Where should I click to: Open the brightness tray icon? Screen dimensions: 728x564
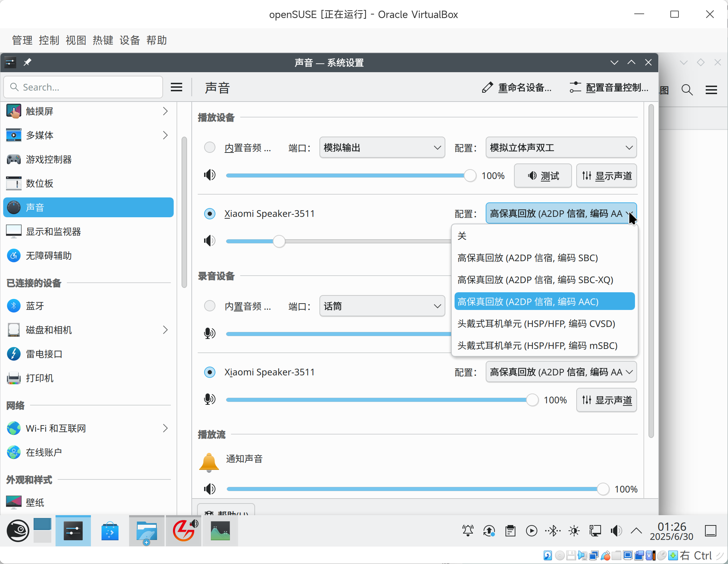[574, 530]
